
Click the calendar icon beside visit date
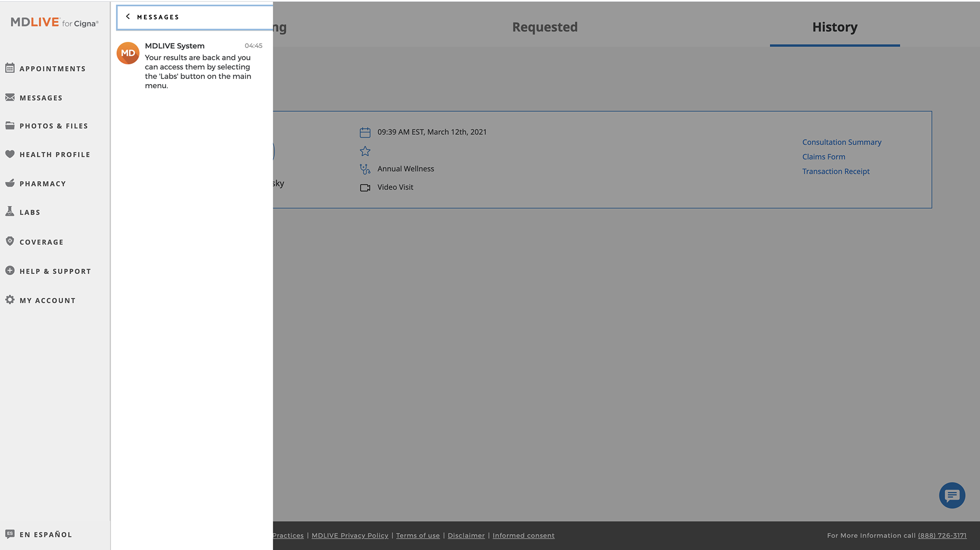tap(365, 132)
